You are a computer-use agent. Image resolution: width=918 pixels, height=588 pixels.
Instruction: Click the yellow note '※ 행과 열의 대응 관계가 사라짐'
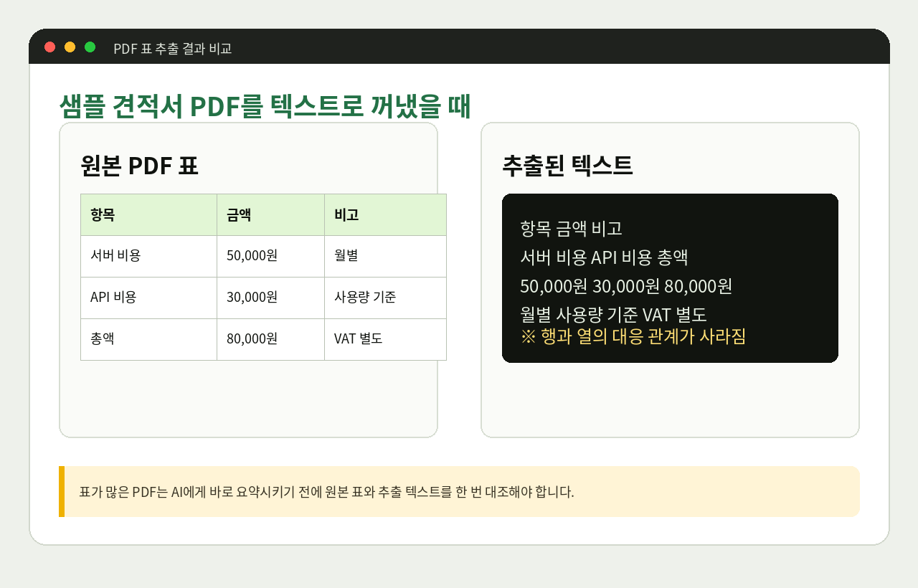coord(633,336)
